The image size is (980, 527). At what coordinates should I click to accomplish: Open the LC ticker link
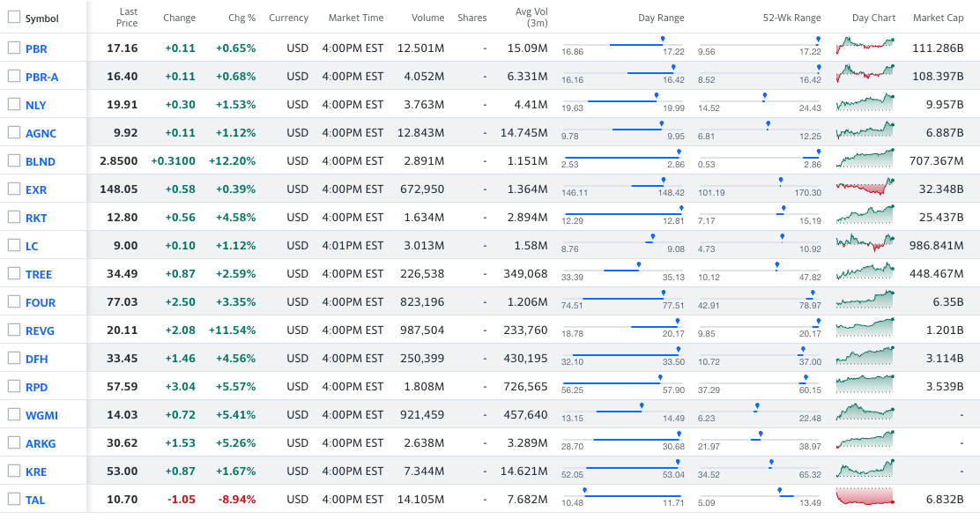click(32, 246)
